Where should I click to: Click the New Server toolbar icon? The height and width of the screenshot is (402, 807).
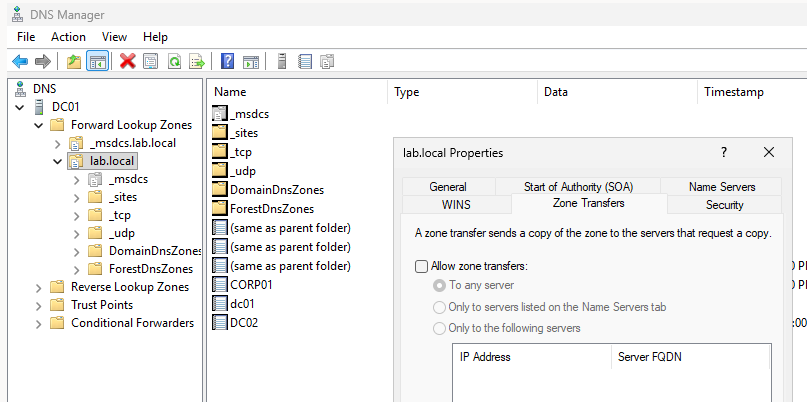[x=282, y=61]
